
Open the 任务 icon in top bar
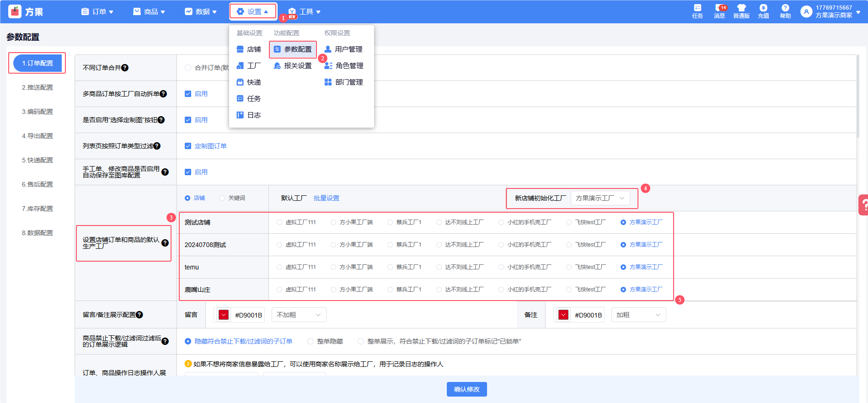point(697,11)
